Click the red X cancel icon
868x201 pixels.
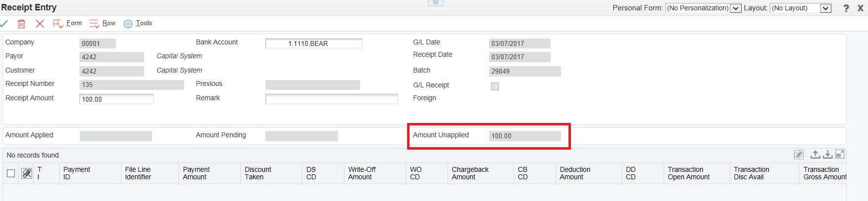(x=40, y=24)
